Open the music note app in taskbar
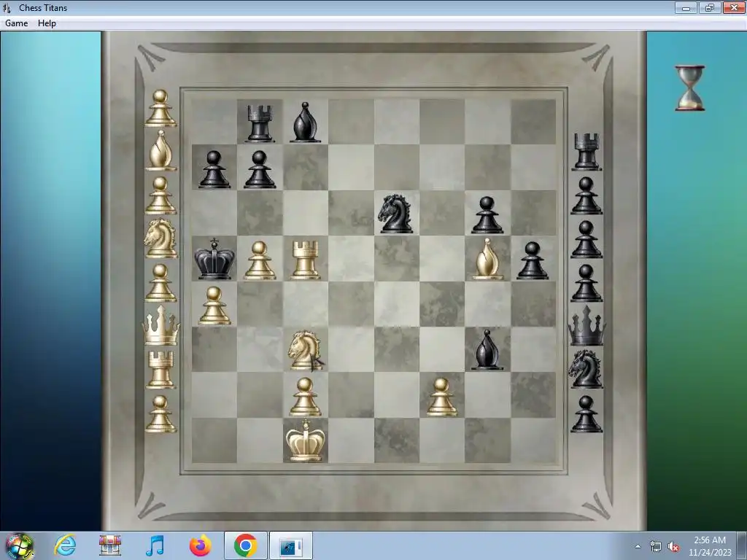 tap(155, 545)
